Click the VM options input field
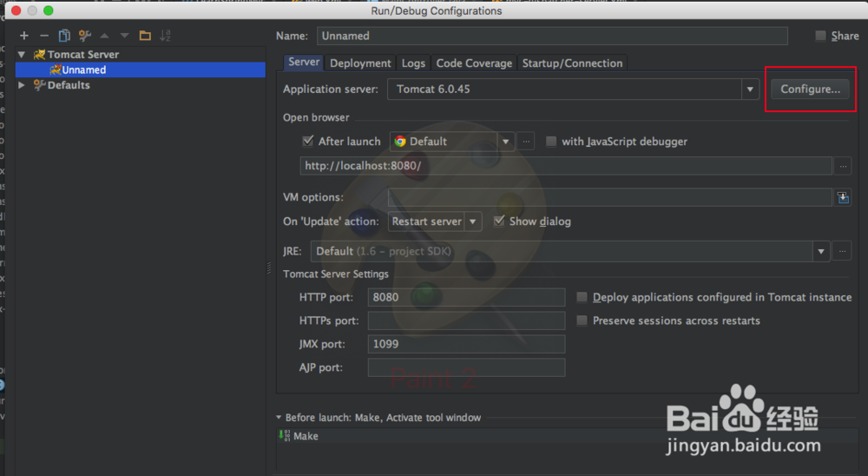 pos(609,197)
